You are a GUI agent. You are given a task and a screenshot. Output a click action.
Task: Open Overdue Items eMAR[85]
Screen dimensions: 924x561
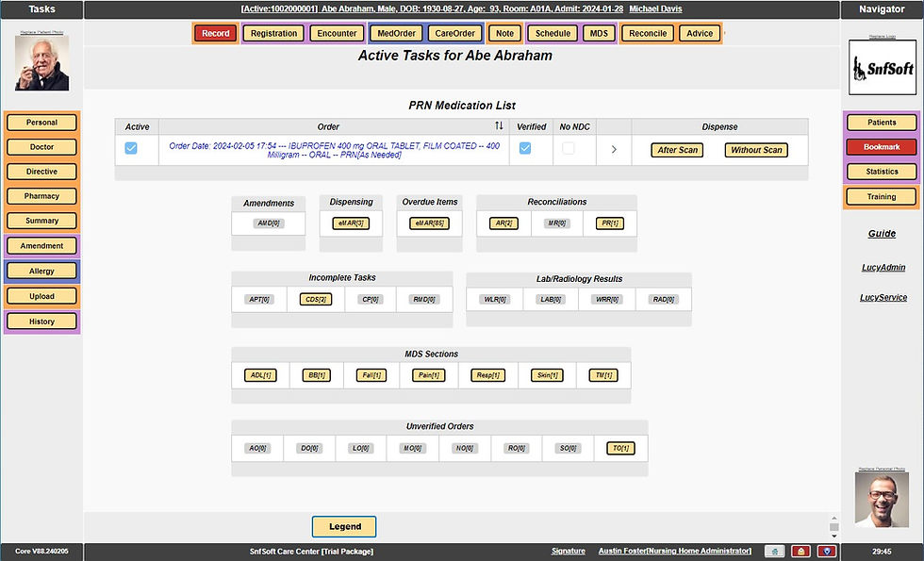click(x=429, y=223)
